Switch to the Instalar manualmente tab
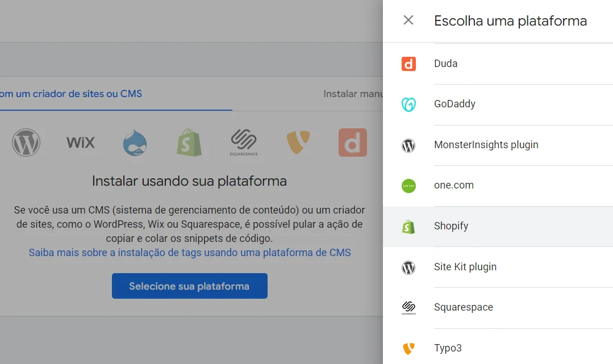This screenshot has height=364, width=613. point(353,94)
